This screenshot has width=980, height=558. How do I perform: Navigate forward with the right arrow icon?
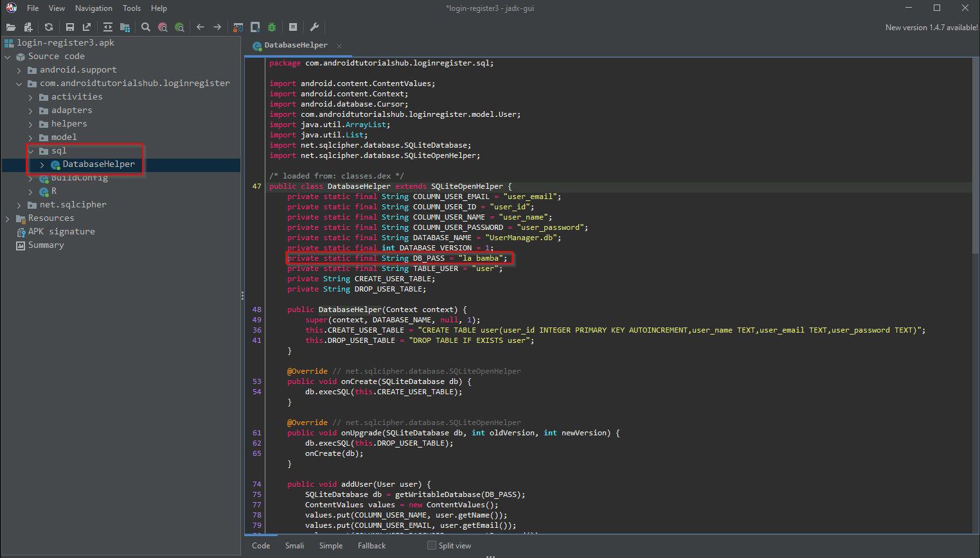(x=217, y=27)
